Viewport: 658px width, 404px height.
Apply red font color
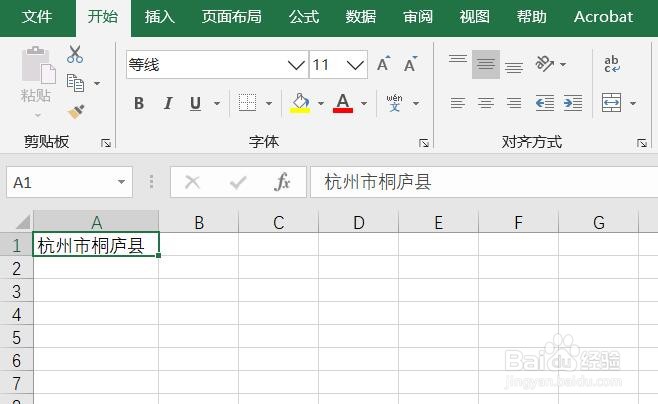343,103
